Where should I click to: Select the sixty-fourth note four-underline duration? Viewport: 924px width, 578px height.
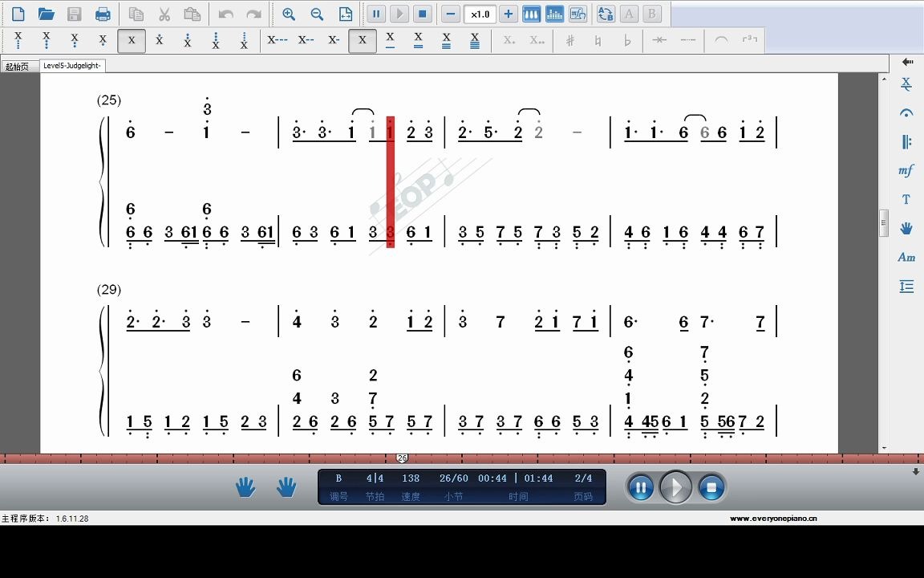474,40
